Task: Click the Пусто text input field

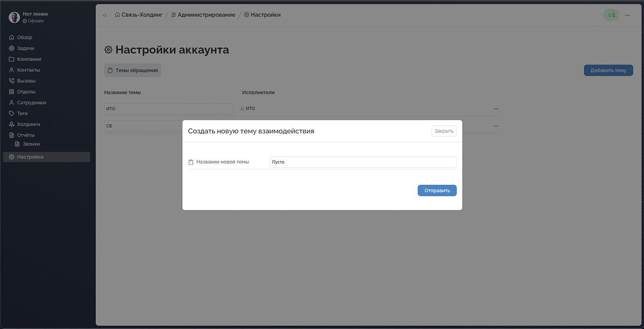Action: pyautogui.click(x=363, y=162)
